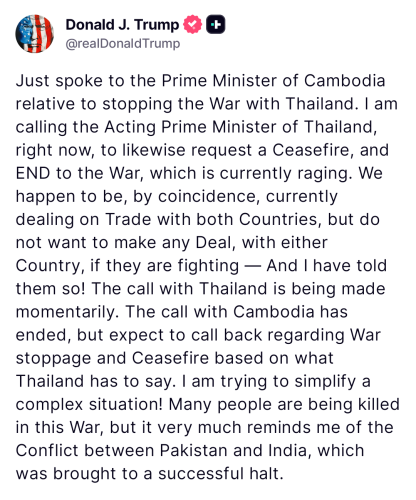Click the dark plus badge icon

click(216, 25)
